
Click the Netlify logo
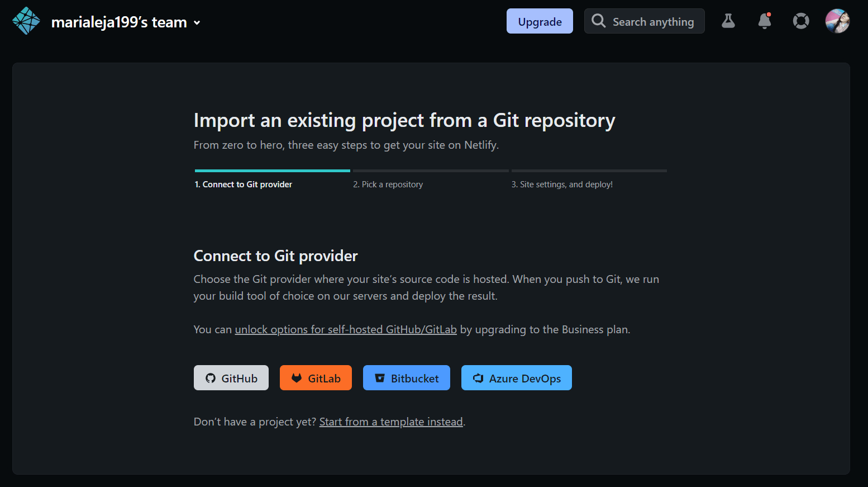coord(26,20)
